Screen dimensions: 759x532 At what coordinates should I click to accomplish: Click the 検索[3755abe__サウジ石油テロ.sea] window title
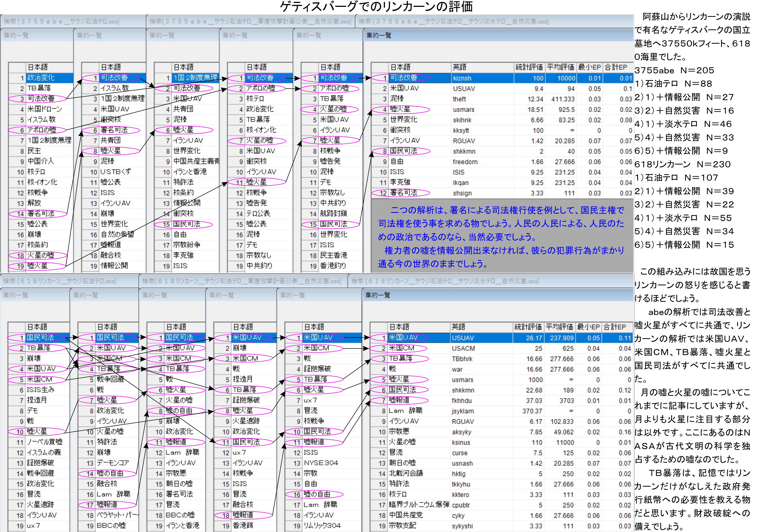pos(61,21)
